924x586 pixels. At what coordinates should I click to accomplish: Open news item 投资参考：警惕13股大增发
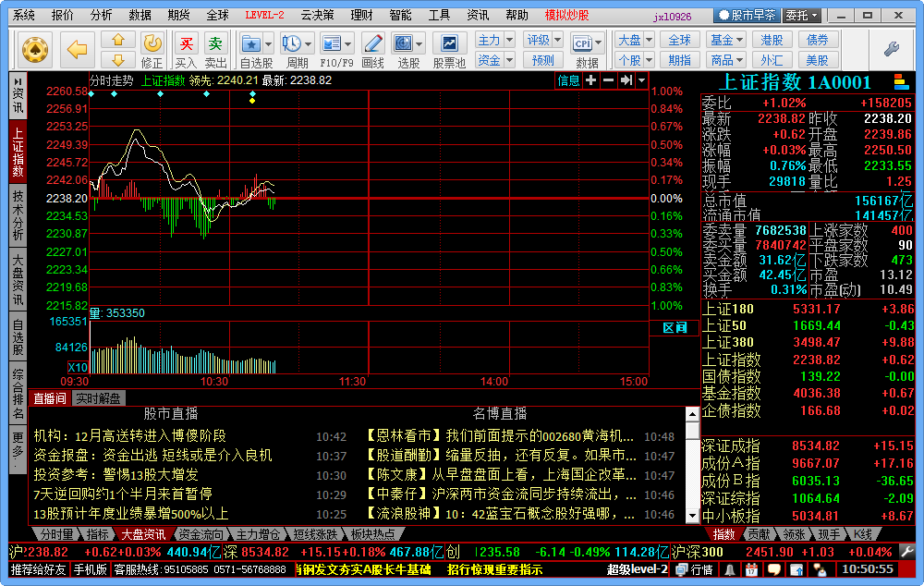[x=115, y=474]
